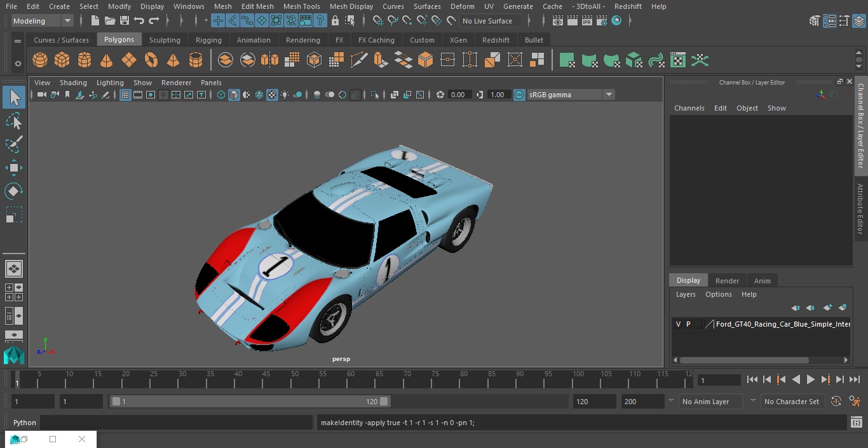Create a polygon cone from the shelf
This screenshot has height=448, width=868.
point(107,60)
